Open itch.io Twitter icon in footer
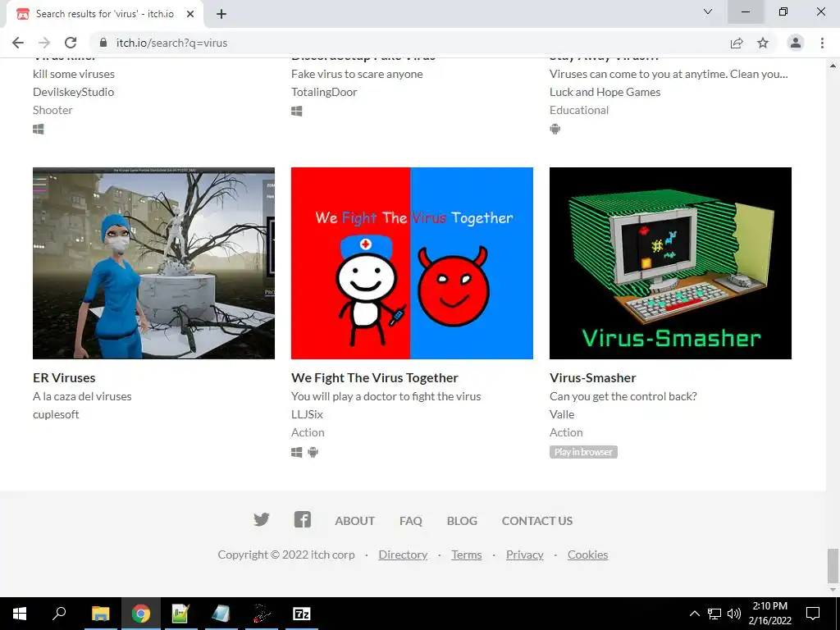Viewport: 840px width, 630px height. 262,519
